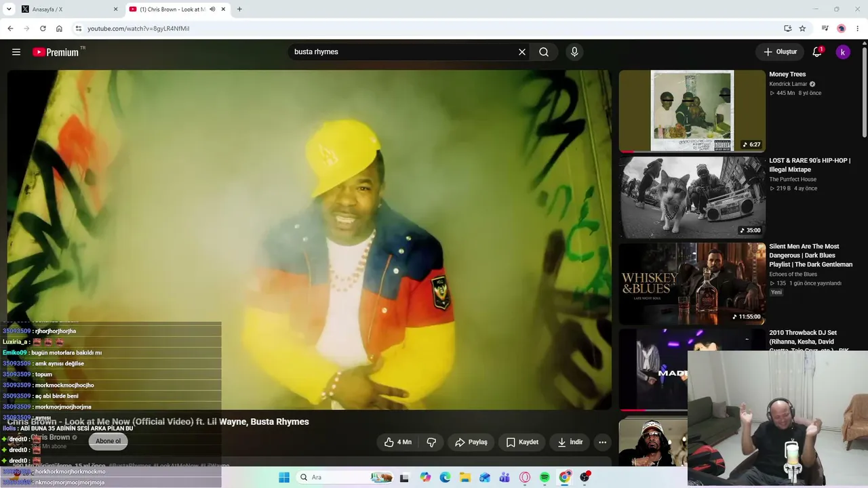Image resolution: width=868 pixels, height=488 pixels.
Task: Click the 'Yeni' badge on Whiskey video
Action: click(x=776, y=292)
